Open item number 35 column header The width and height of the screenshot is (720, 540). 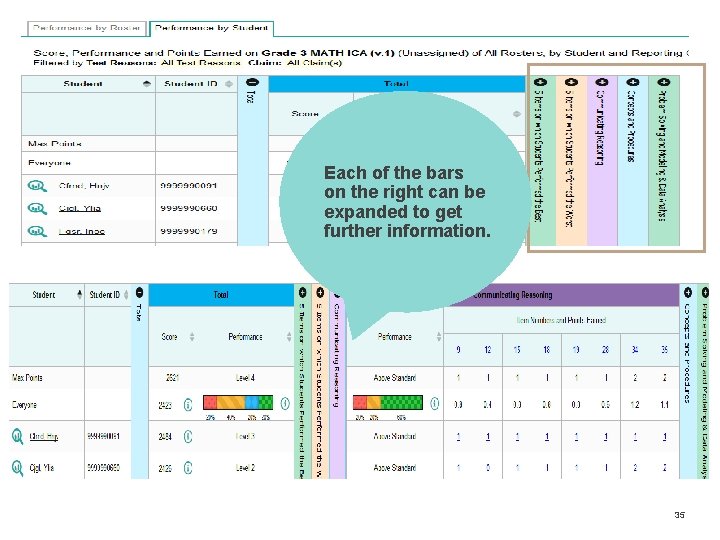tap(664, 350)
